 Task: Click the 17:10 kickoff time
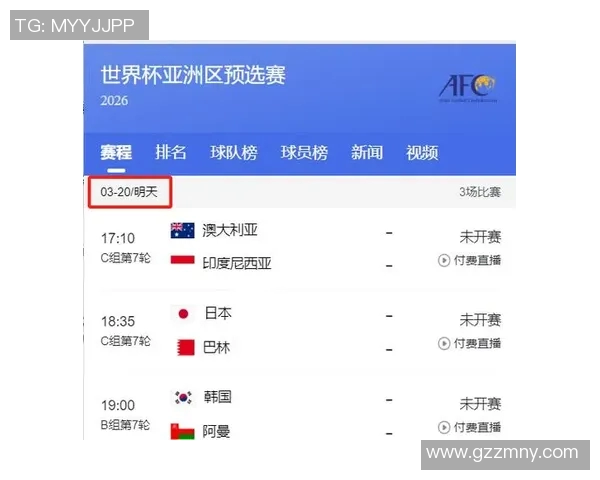pos(118,238)
